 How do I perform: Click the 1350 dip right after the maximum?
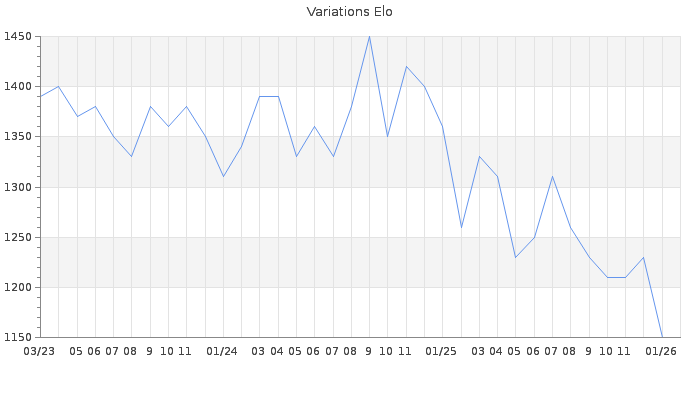pyautogui.click(x=388, y=136)
